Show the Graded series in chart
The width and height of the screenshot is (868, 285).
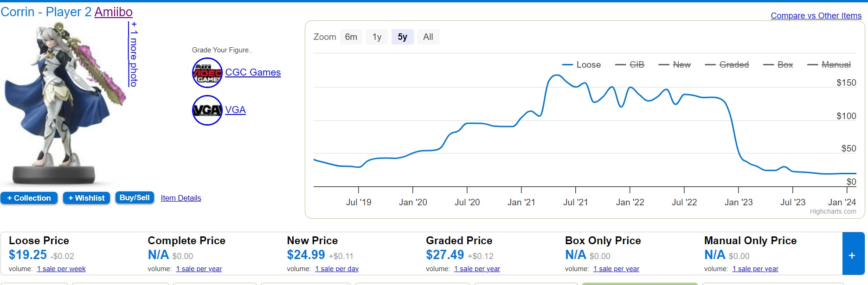coord(727,65)
